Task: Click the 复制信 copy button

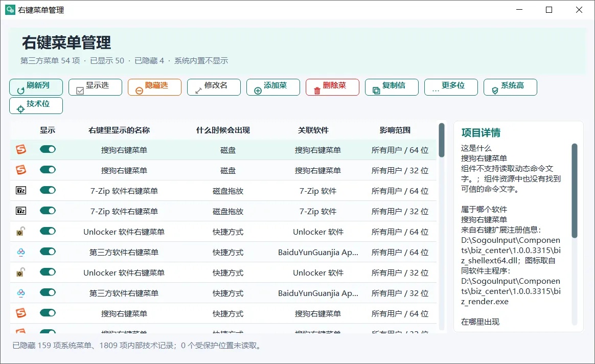Action: point(392,87)
